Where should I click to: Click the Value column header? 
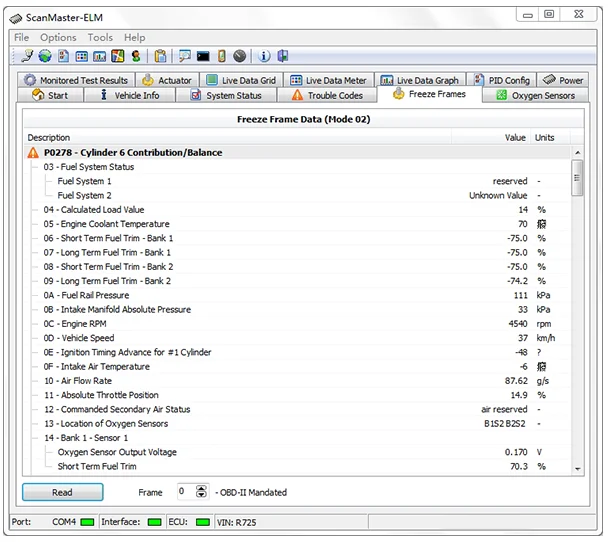[490, 138]
